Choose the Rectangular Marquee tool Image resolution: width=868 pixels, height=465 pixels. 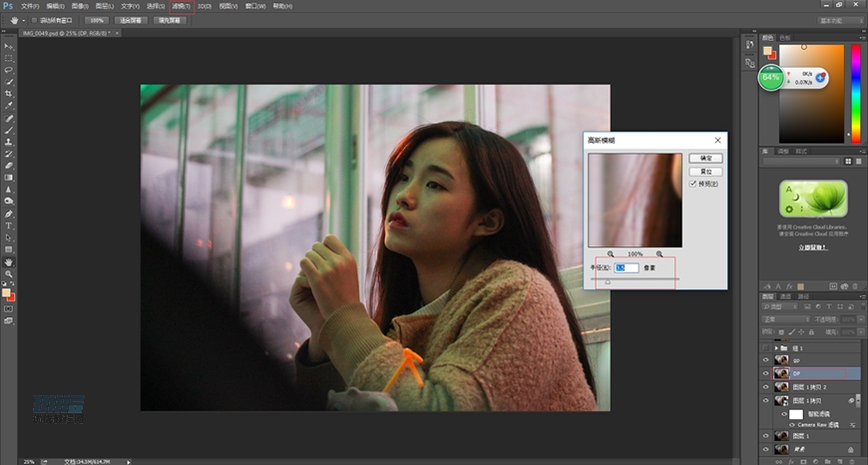9,58
